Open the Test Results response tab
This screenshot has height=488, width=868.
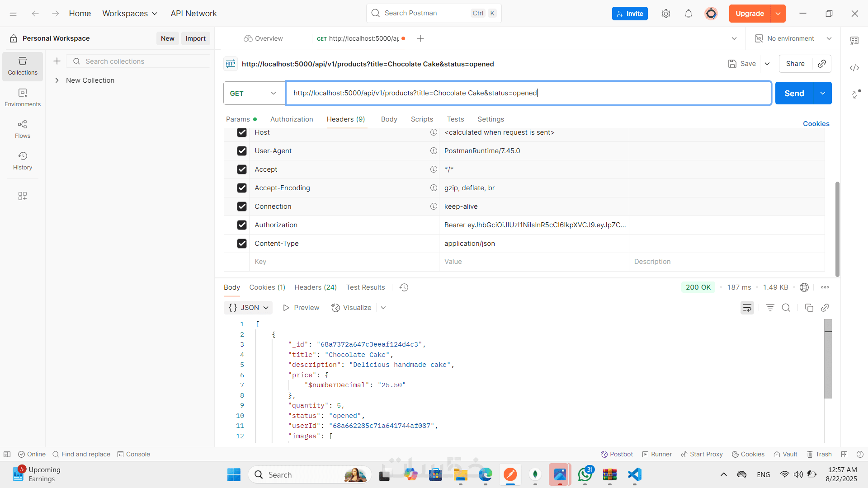tap(365, 287)
